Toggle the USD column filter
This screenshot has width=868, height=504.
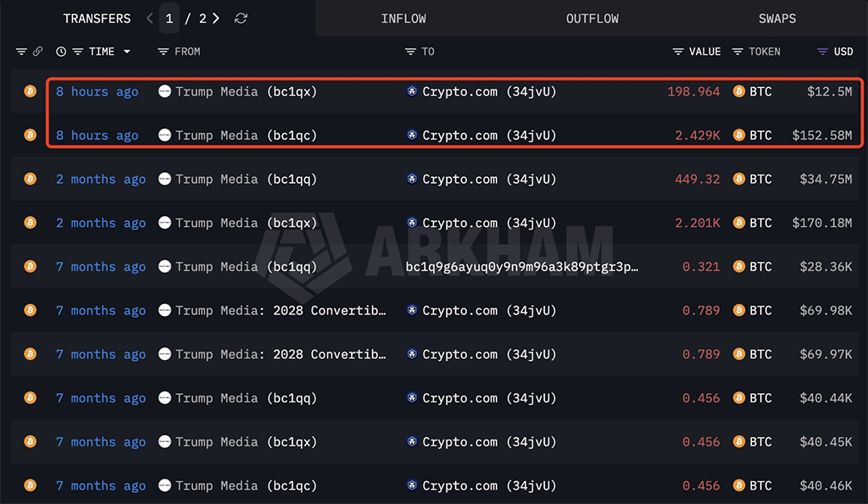(x=822, y=52)
